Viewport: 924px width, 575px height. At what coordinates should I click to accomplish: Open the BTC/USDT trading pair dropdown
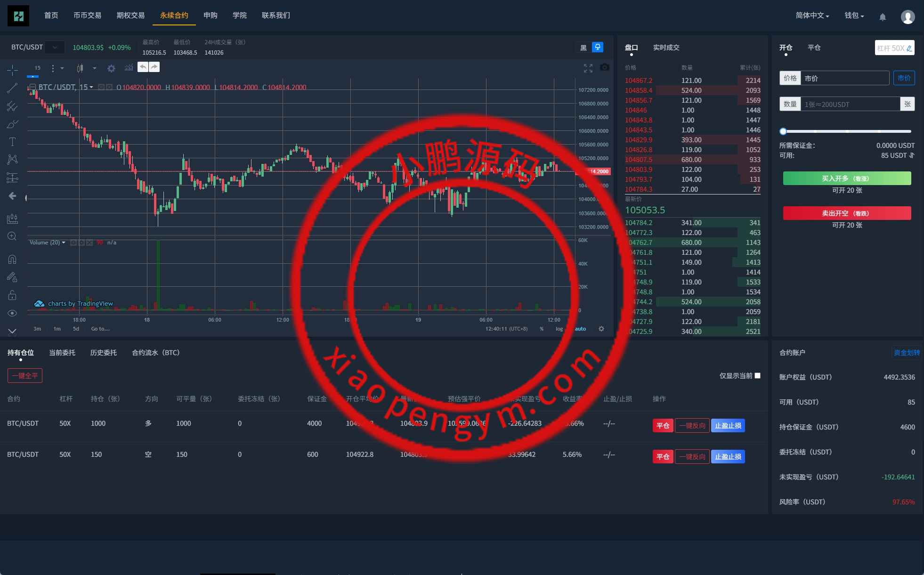[x=55, y=47]
